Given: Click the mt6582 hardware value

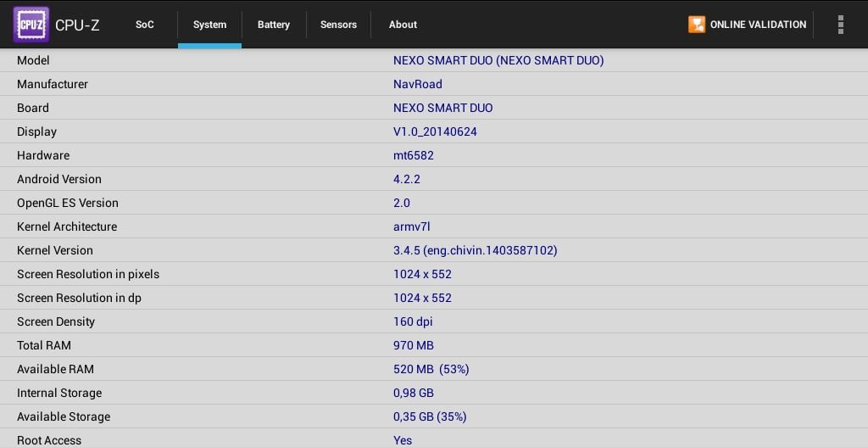Looking at the screenshot, I should [414, 156].
